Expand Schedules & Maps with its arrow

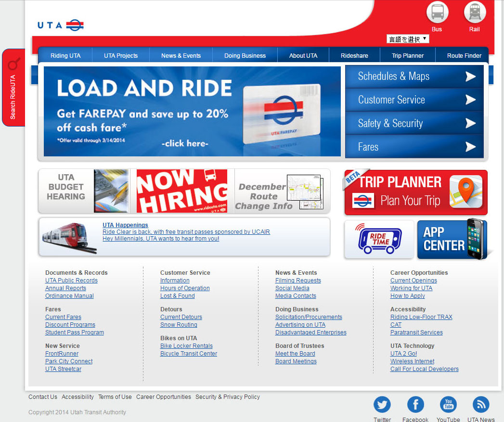(470, 76)
